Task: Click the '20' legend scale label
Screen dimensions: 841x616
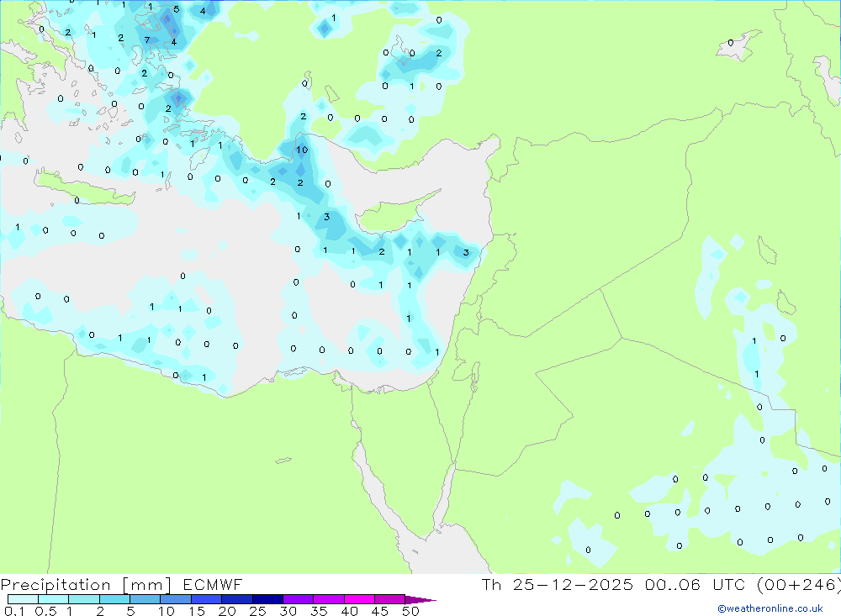Action: pos(227,611)
